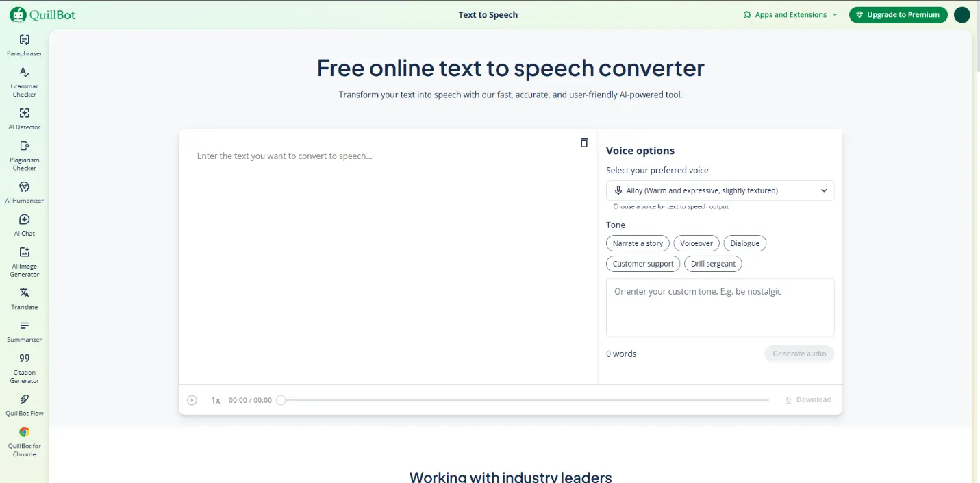The width and height of the screenshot is (980, 483).
Task: Enable the Voiceover tone
Action: tap(696, 243)
